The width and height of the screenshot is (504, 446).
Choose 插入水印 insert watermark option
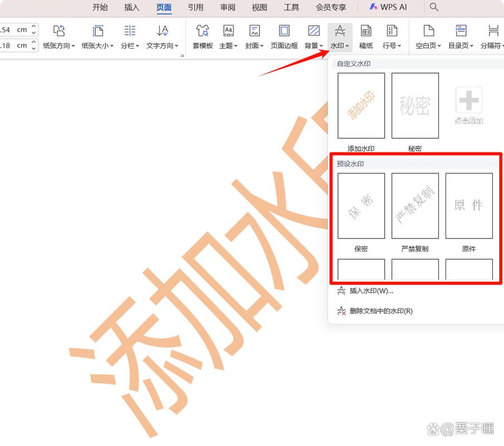coord(371,291)
